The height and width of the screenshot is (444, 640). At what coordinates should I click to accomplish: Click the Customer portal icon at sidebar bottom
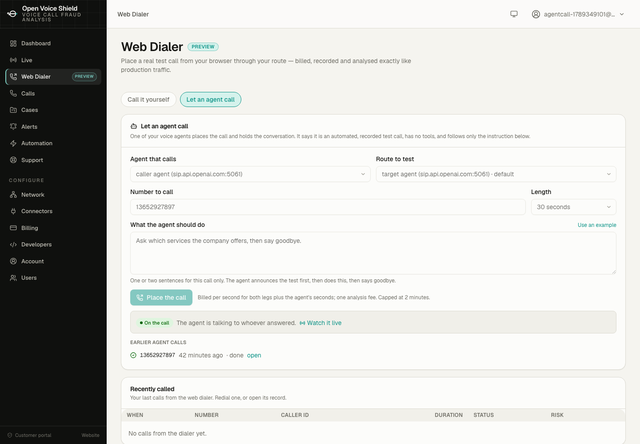coord(10,435)
